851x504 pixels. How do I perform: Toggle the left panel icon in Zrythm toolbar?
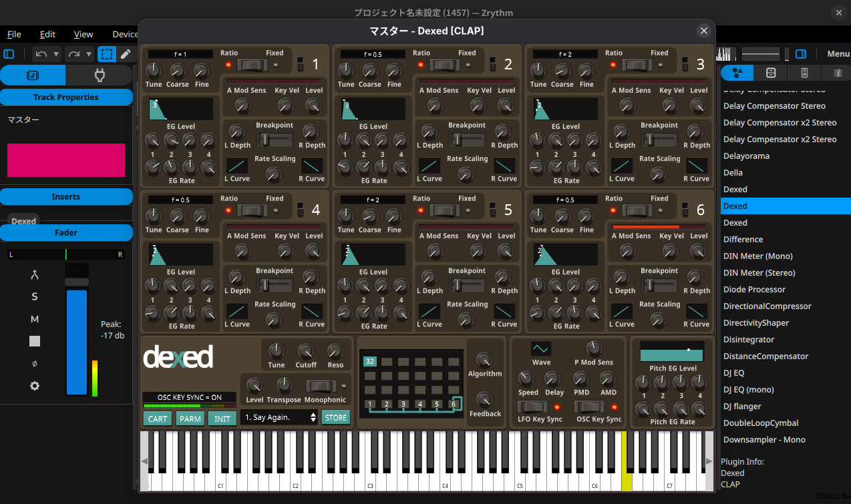[9, 54]
